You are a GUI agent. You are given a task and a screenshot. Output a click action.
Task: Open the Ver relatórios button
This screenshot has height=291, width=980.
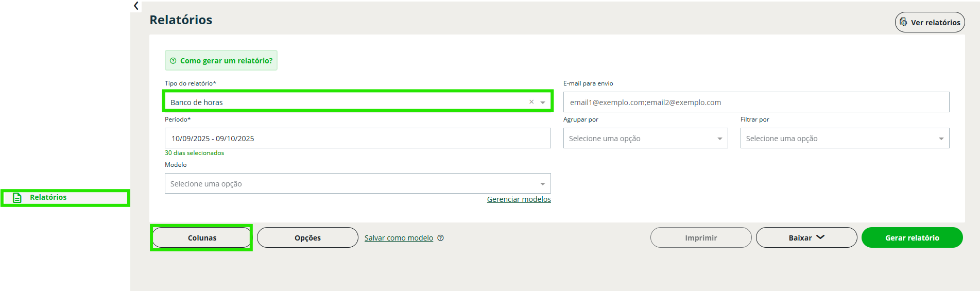coord(930,23)
